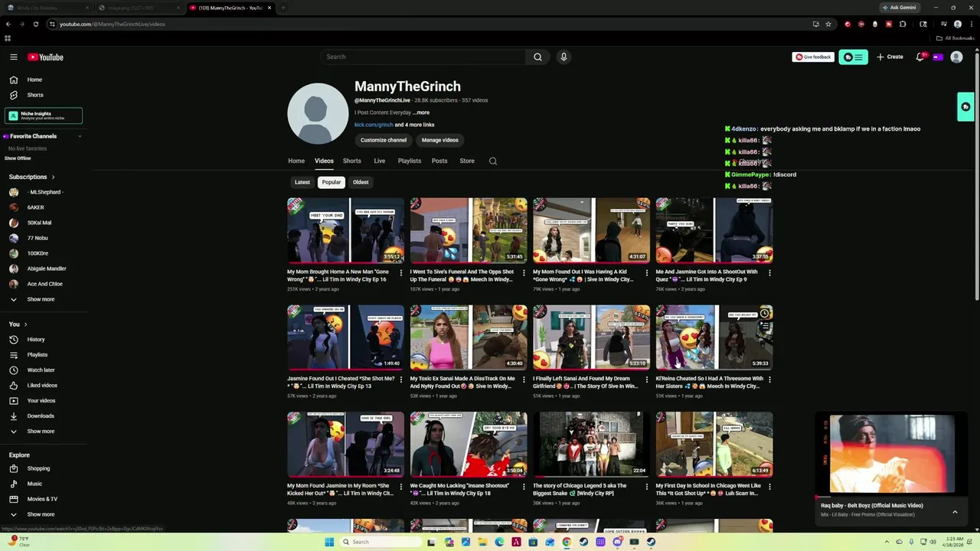The image size is (980, 551).
Task: Go to YouTube home via logo
Action: pos(45,57)
